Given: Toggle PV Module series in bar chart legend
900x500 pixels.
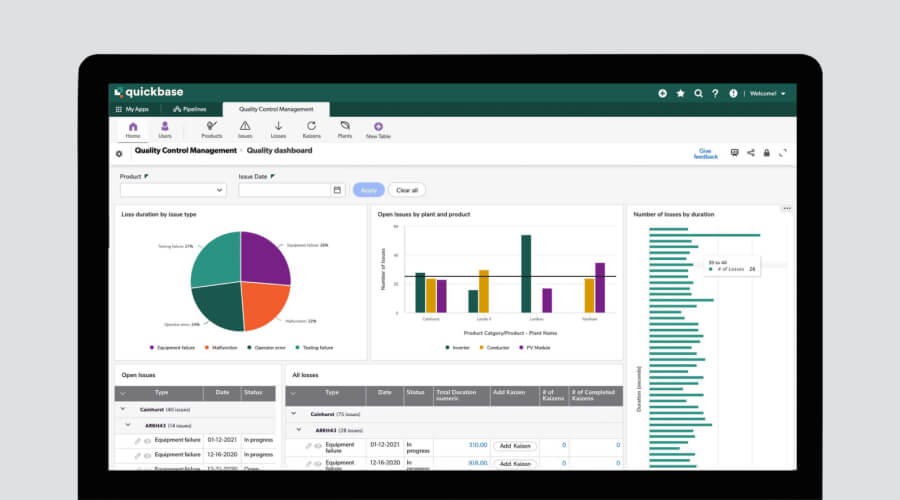Looking at the screenshot, I should tap(534, 347).
